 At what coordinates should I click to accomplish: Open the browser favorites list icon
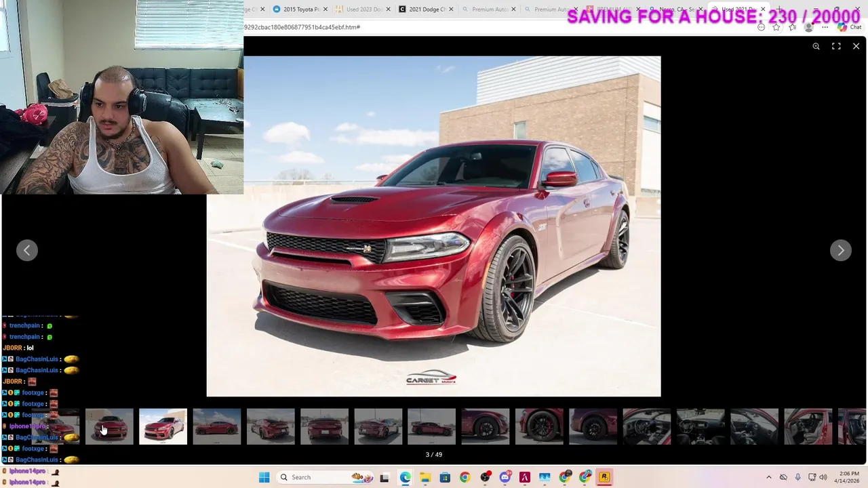point(792,27)
